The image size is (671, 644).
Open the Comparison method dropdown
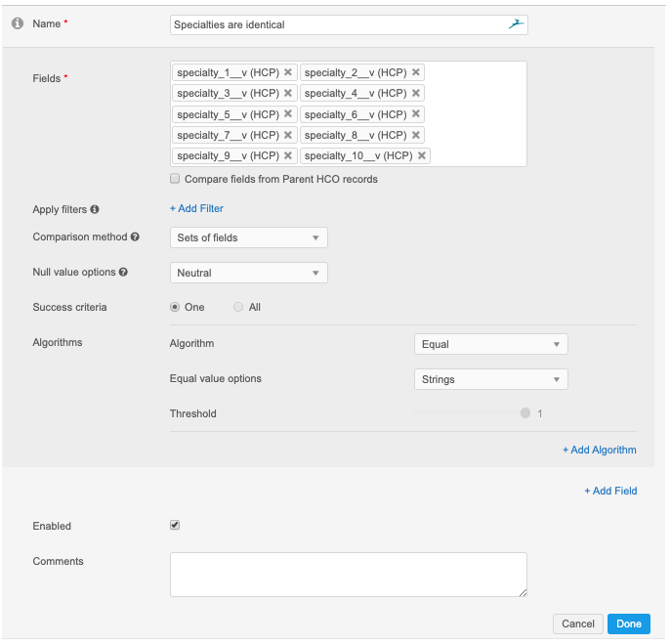[248, 237]
